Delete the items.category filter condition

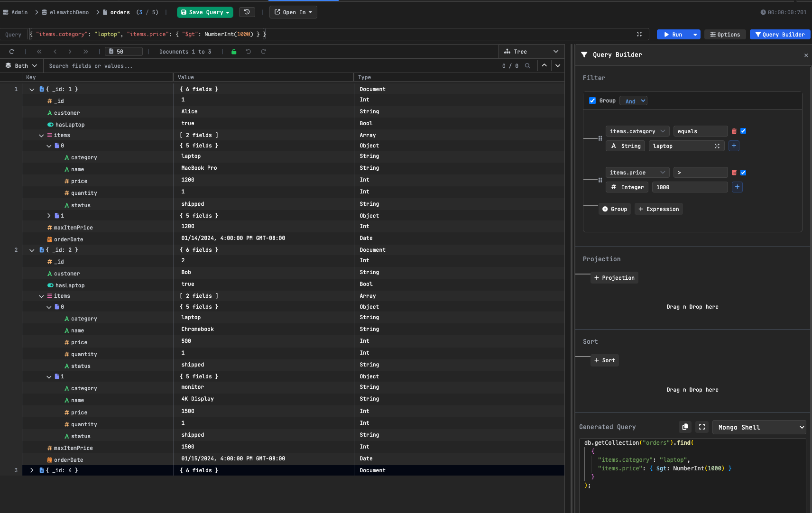click(x=734, y=131)
